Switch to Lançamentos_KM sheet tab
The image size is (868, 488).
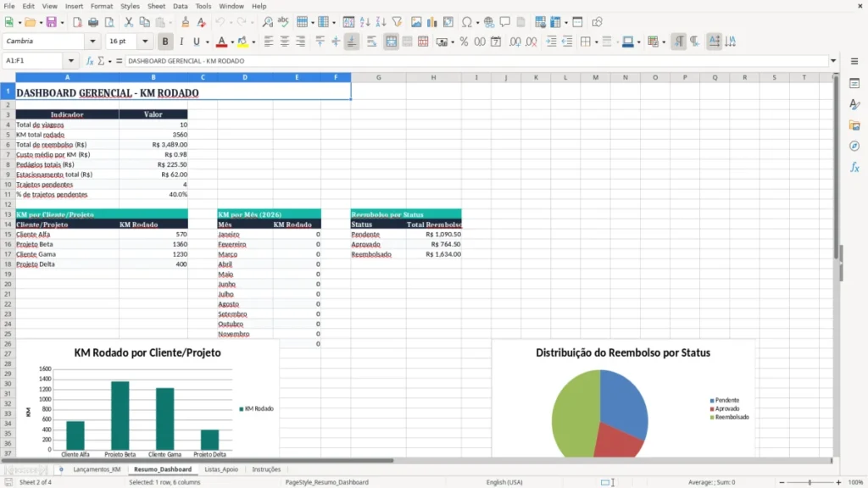point(97,469)
